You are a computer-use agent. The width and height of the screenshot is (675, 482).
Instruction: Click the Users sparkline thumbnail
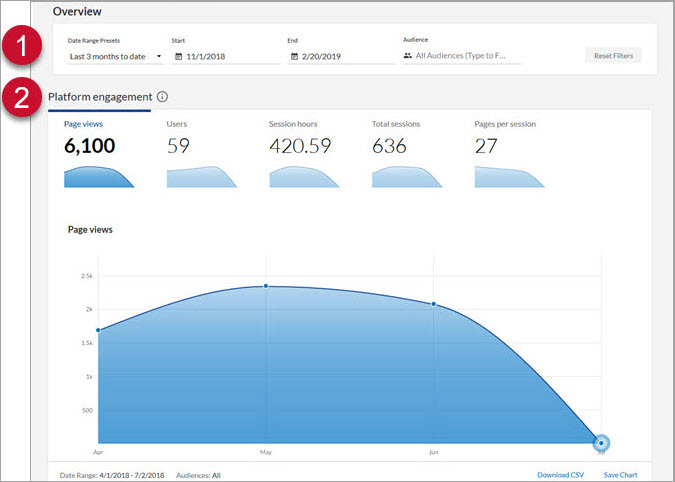(201, 177)
